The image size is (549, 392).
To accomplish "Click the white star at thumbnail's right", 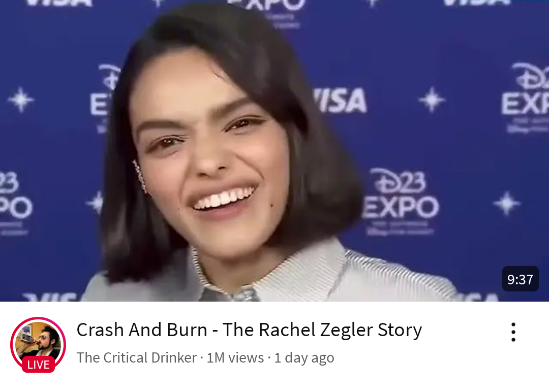I will tap(506, 203).
